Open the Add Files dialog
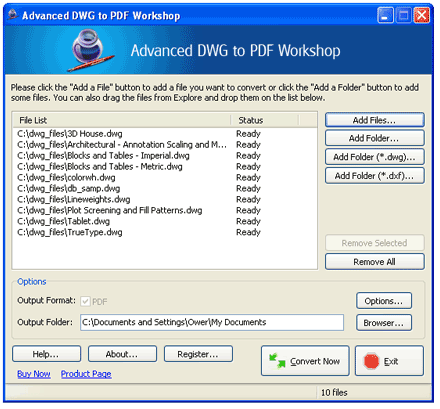This screenshot has height=409, width=440. pyautogui.click(x=375, y=120)
